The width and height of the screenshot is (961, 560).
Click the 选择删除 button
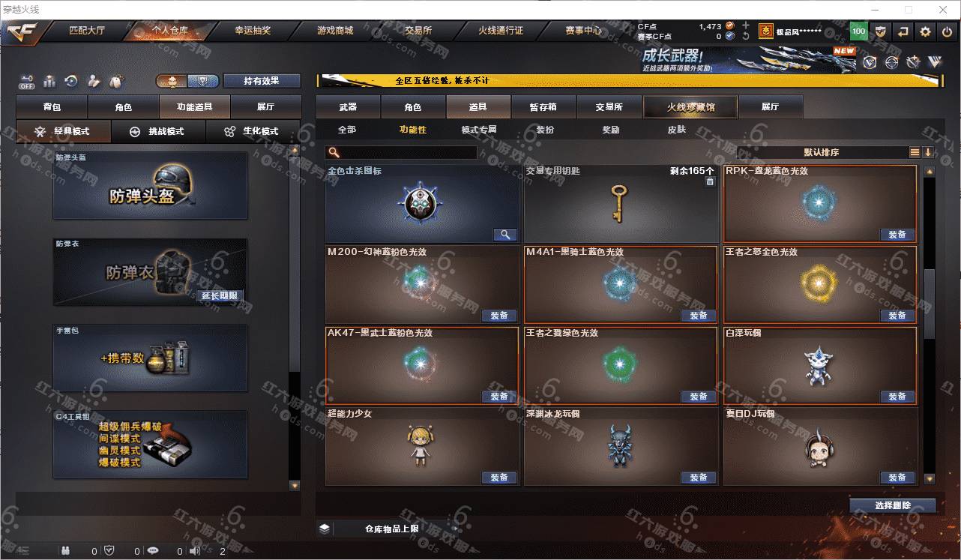coord(893,505)
